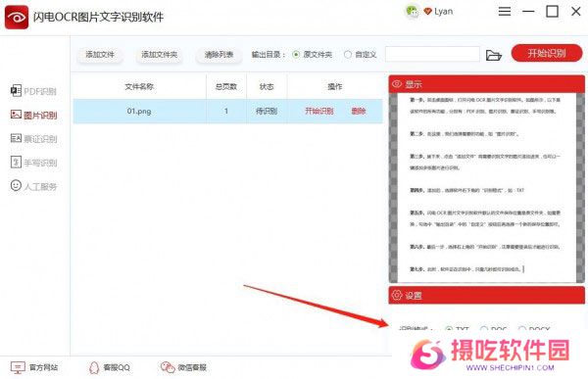588x379 pixels.
Task: Open 客服QQ penguin icon
Action: 94,368
